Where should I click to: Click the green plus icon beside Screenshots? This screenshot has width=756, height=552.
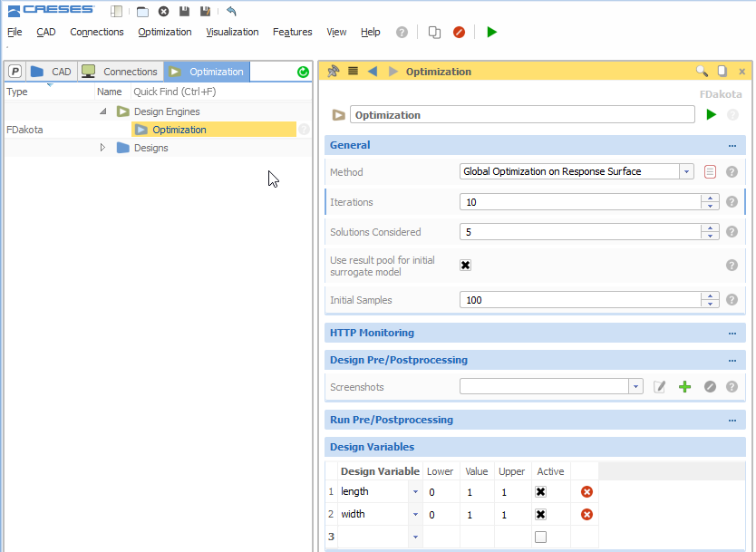pyautogui.click(x=684, y=387)
